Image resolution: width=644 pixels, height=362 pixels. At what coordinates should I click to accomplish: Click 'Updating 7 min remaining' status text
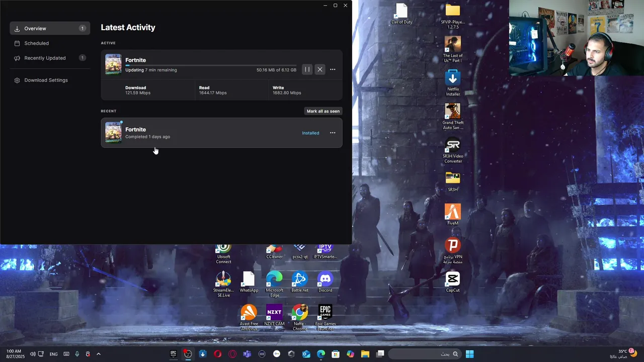tap(151, 70)
